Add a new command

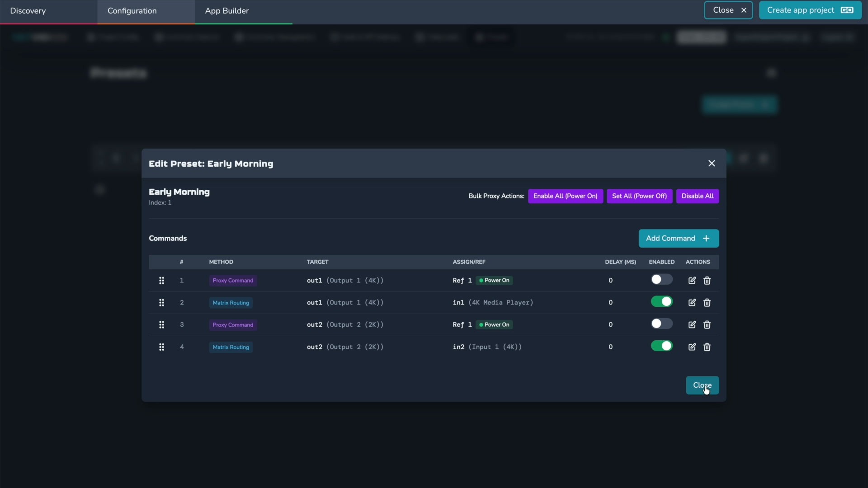[x=679, y=239]
